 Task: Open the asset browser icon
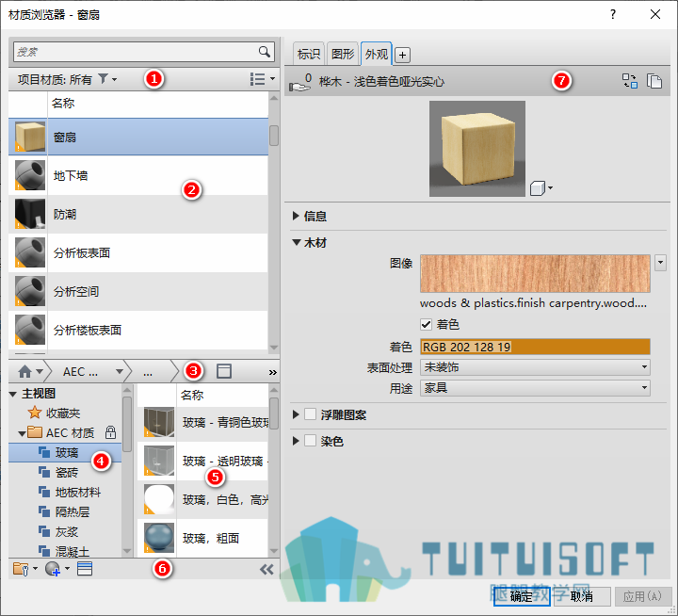tap(85, 569)
